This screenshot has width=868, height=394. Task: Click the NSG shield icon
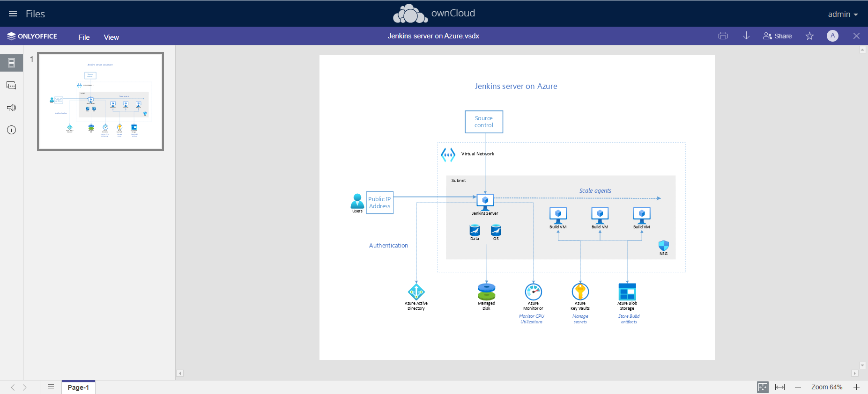click(x=664, y=246)
